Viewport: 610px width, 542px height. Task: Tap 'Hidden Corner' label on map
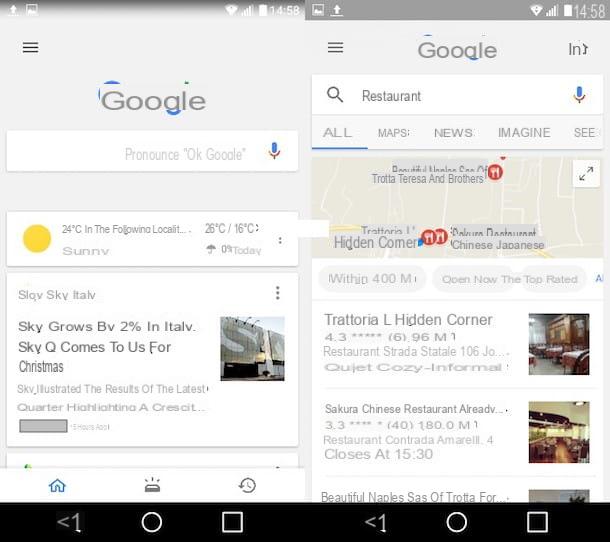(x=375, y=243)
